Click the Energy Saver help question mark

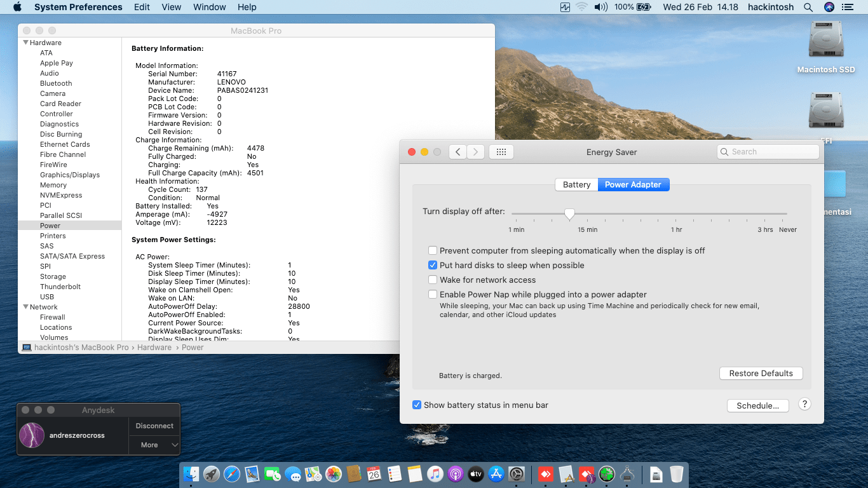click(804, 404)
